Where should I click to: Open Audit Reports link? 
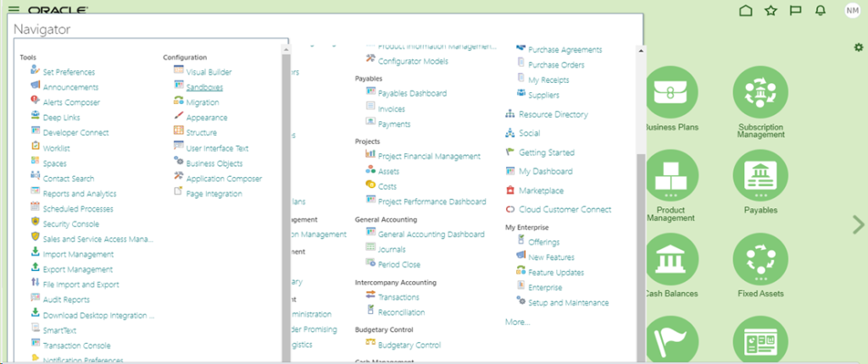[x=66, y=300]
